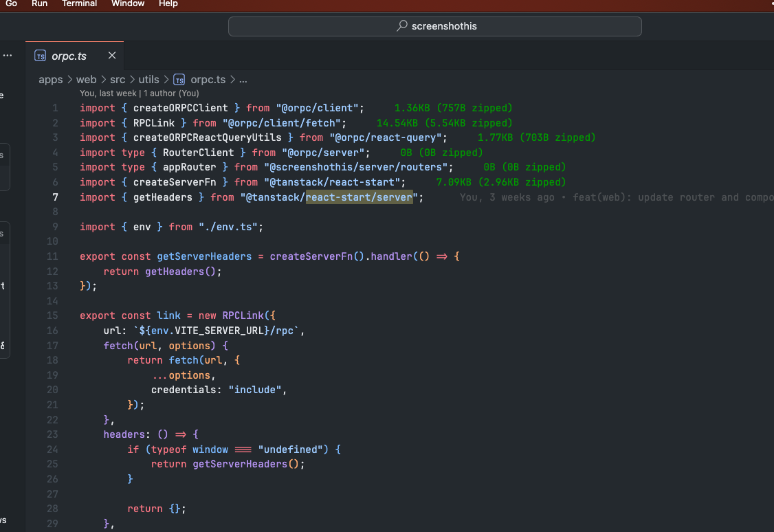
Task: Click line number 7 in the gutter
Action: pos(55,197)
